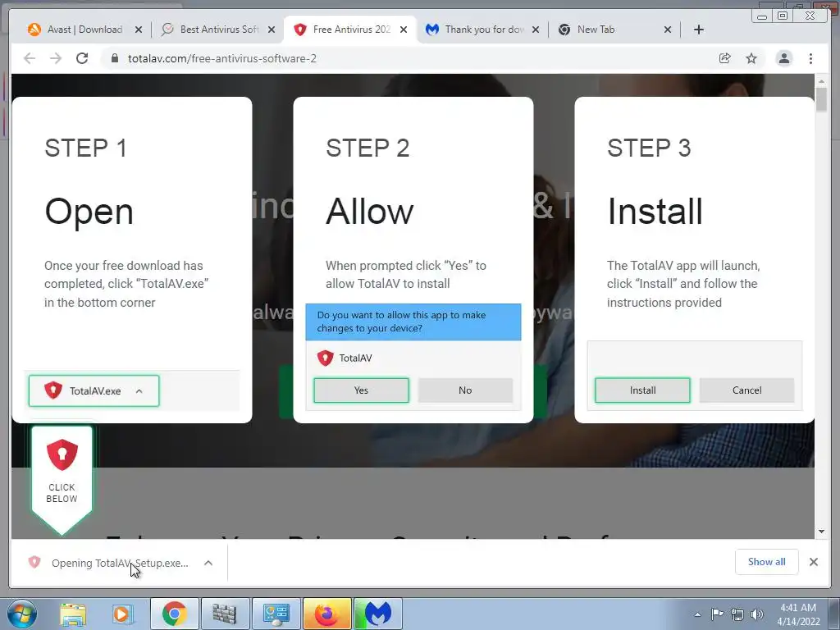Close the Avast Download tab
The height and width of the screenshot is (630, 840).
tap(139, 30)
